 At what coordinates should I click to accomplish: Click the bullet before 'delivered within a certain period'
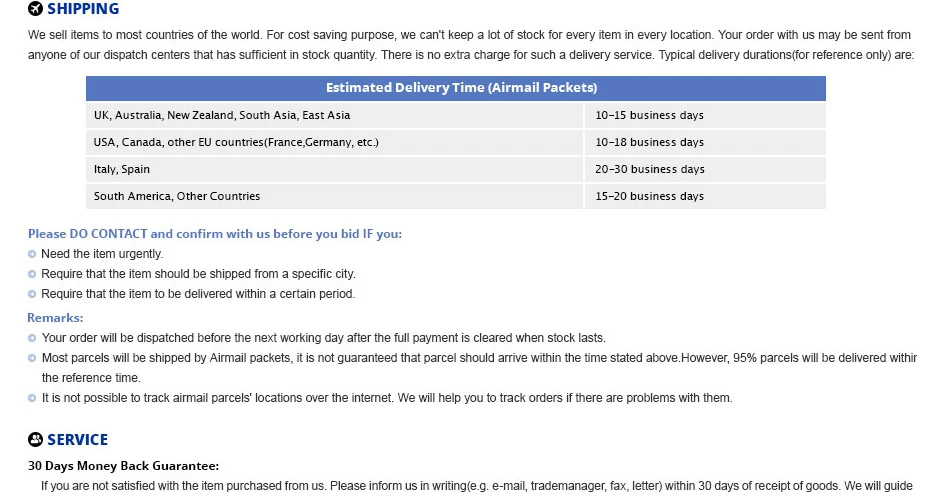(x=32, y=294)
